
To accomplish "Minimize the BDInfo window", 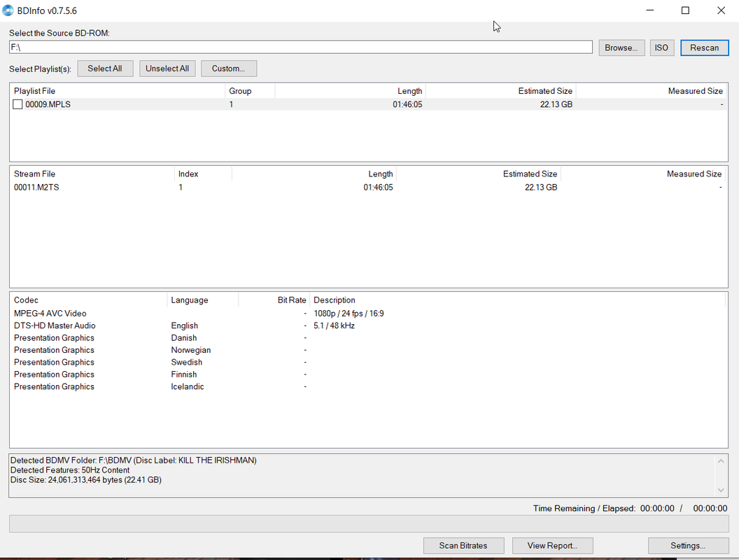I will coord(650,10).
